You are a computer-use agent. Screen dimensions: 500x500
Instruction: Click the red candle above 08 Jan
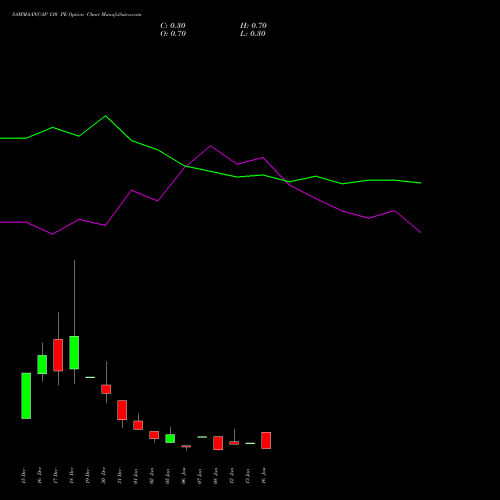point(218,443)
